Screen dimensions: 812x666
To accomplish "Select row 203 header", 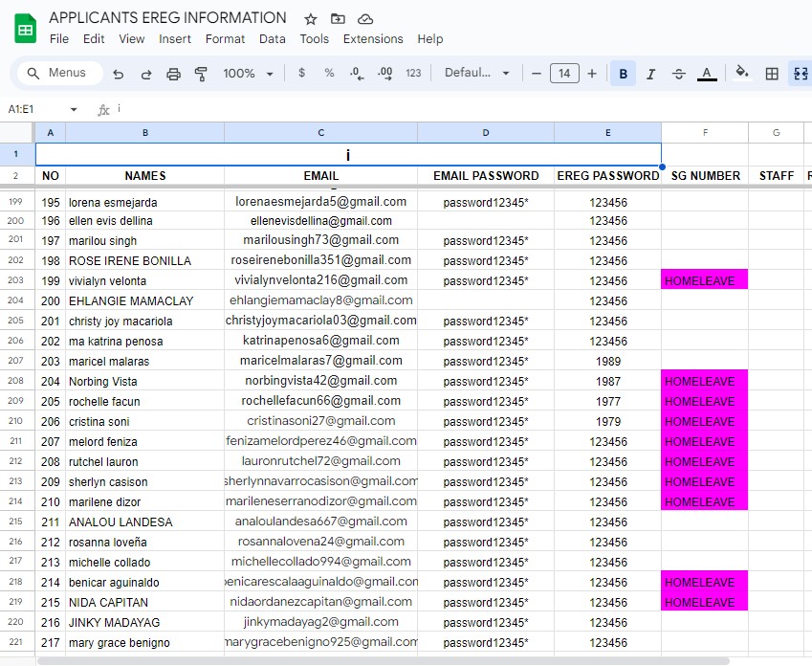I will (x=16, y=280).
